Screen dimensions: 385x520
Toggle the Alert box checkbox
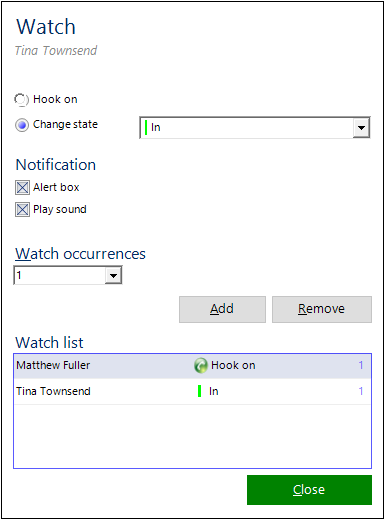point(22,187)
